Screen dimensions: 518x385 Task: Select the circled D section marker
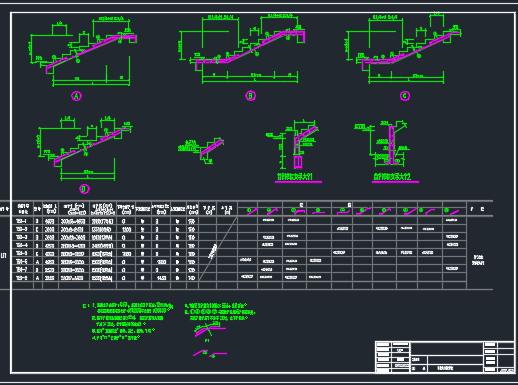(84, 189)
